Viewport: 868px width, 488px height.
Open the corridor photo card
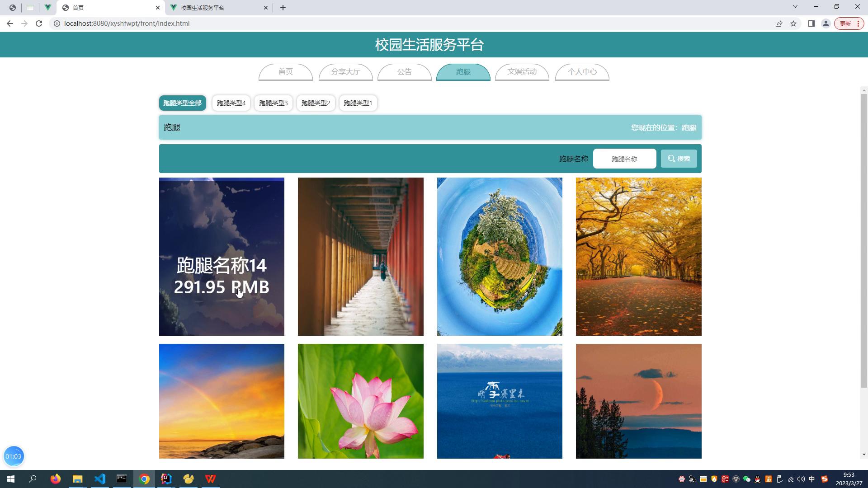(361, 257)
